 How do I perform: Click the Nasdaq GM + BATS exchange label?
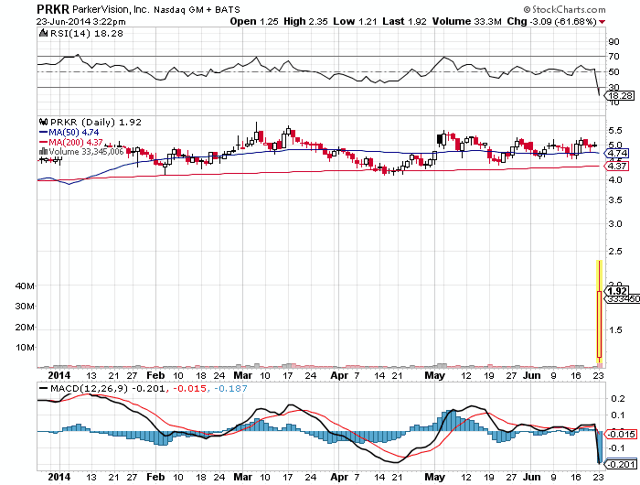[197, 9]
